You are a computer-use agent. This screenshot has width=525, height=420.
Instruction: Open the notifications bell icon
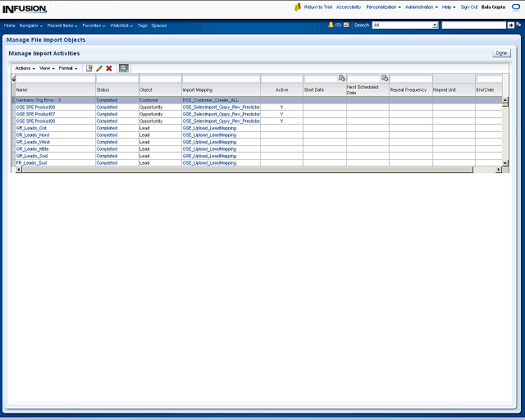[331, 25]
